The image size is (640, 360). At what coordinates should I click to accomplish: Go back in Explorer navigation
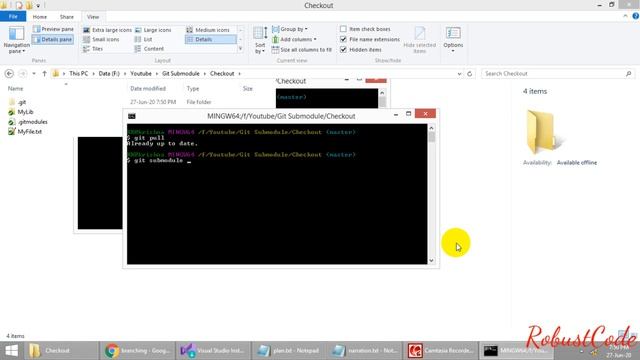coord(9,74)
